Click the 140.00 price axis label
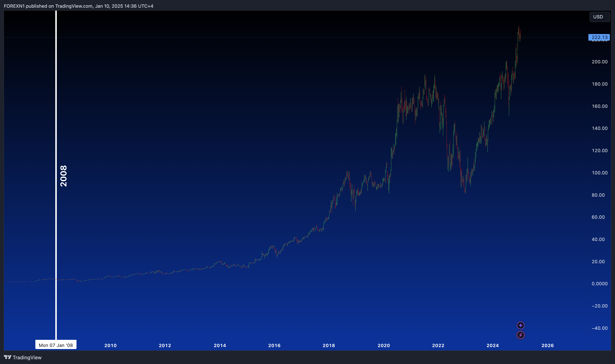The width and height of the screenshot is (615, 364). [600, 128]
